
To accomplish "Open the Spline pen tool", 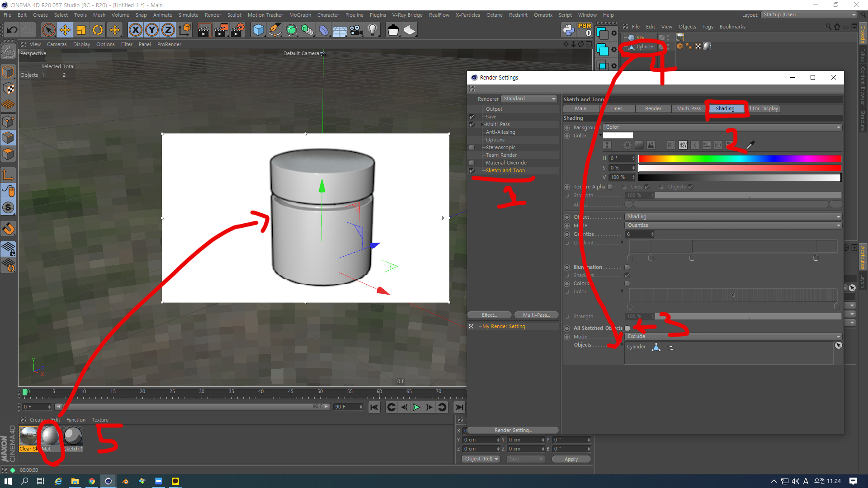I will (275, 30).
